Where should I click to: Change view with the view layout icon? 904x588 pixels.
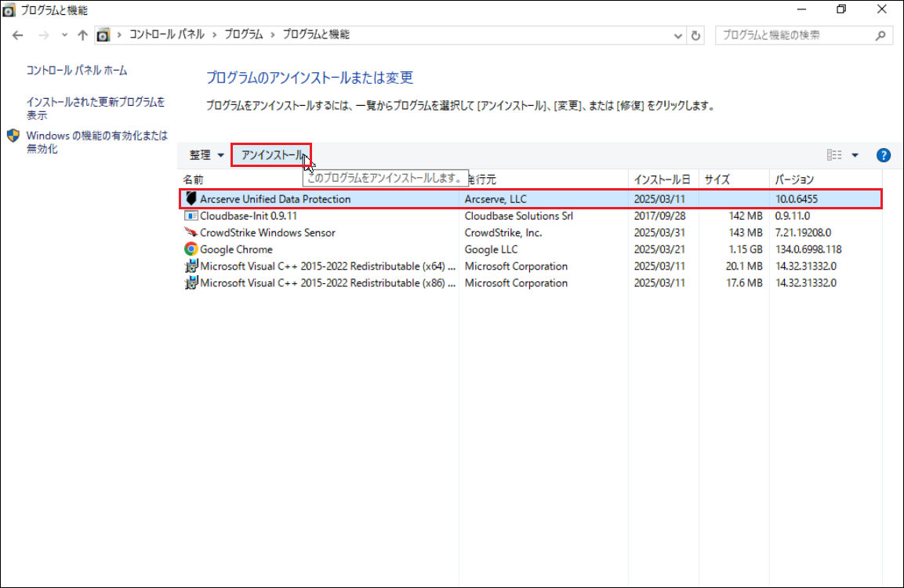click(x=834, y=154)
